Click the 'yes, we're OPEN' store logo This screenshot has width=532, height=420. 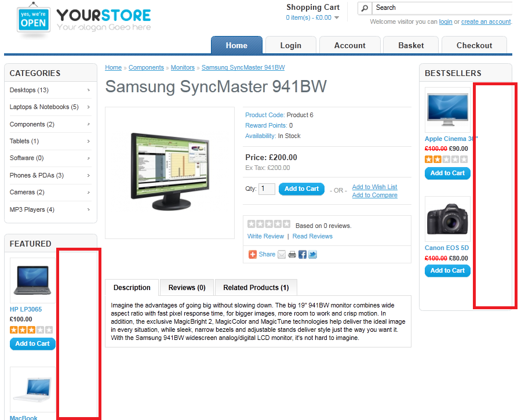point(33,19)
